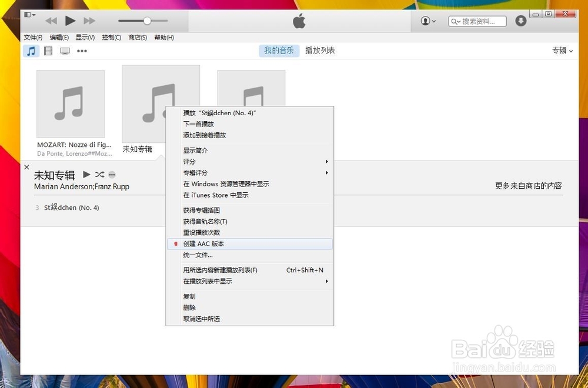The height and width of the screenshot is (388, 588).
Task: Open the TV Shows screen icon
Action: coord(65,51)
